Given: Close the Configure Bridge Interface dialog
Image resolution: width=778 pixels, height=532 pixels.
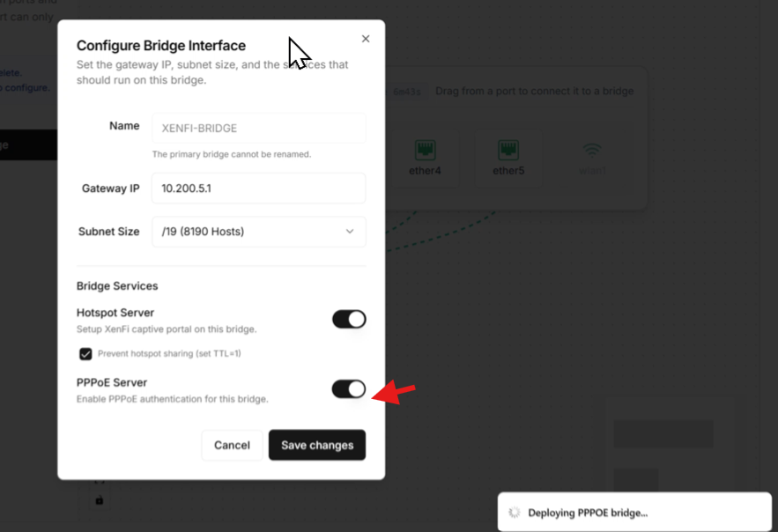Looking at the screenshot, I should pyautogui.click(x=366, y=39).
